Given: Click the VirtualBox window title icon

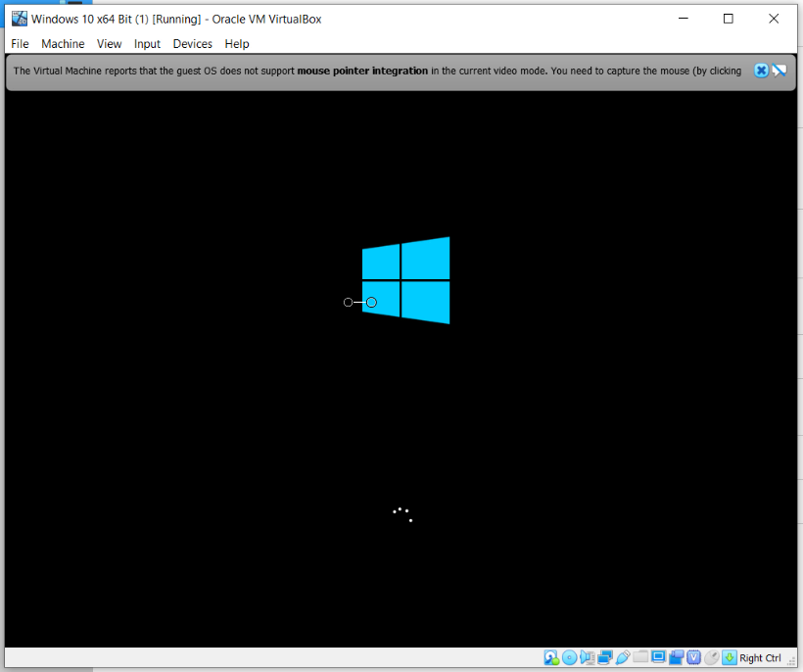Looking at the screenshot, I should click(19, 19).
